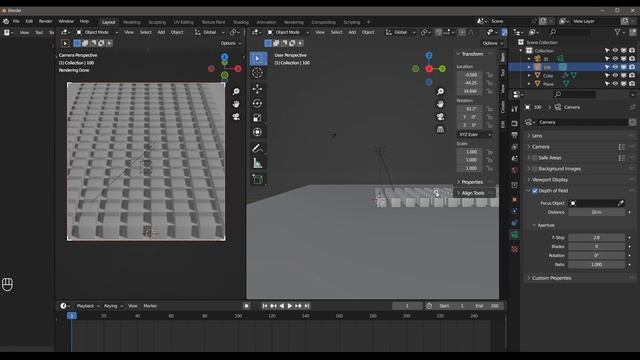The height and width of the screenshot is (360, 640).
Task: Toggle the timeline auto-keying record button
Action: (x=247, y=306)
